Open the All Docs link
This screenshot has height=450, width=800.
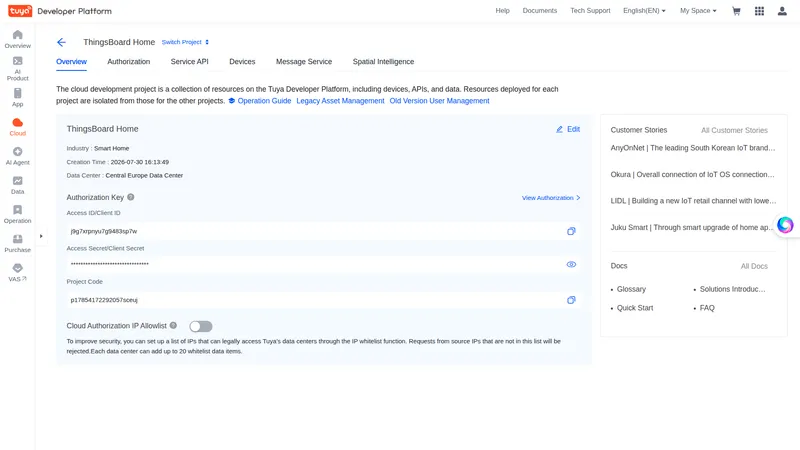point(754,266)
